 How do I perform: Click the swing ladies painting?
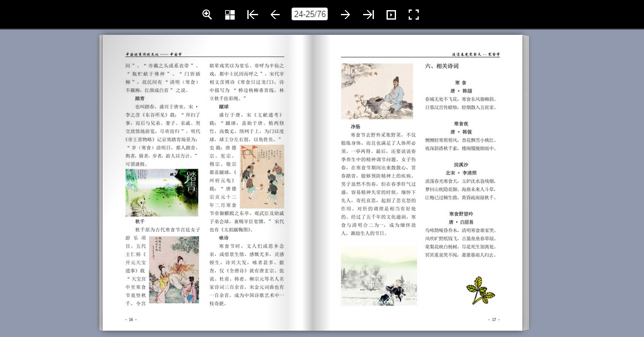[174, 269]
